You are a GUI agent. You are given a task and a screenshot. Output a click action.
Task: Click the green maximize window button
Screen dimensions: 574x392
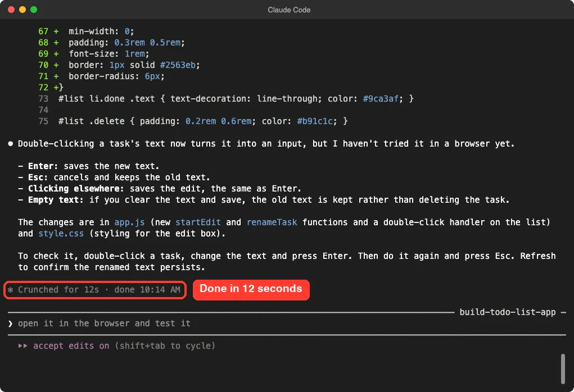34,10
